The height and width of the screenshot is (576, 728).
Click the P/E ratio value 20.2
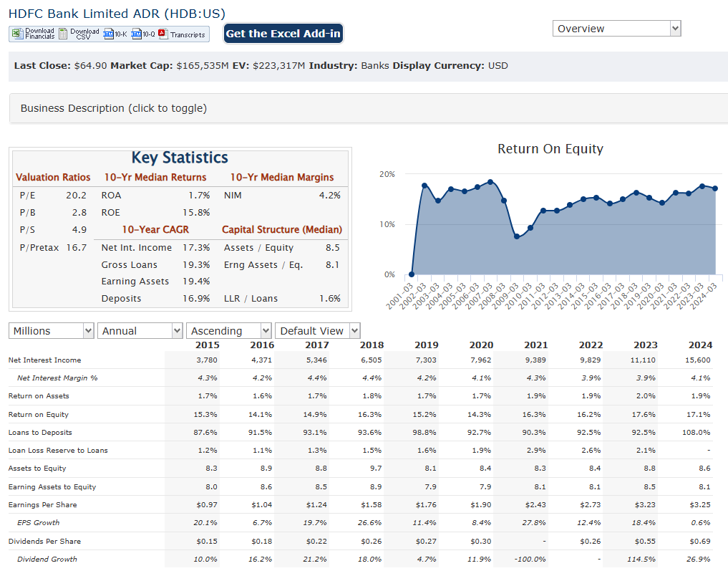(76, 196)
